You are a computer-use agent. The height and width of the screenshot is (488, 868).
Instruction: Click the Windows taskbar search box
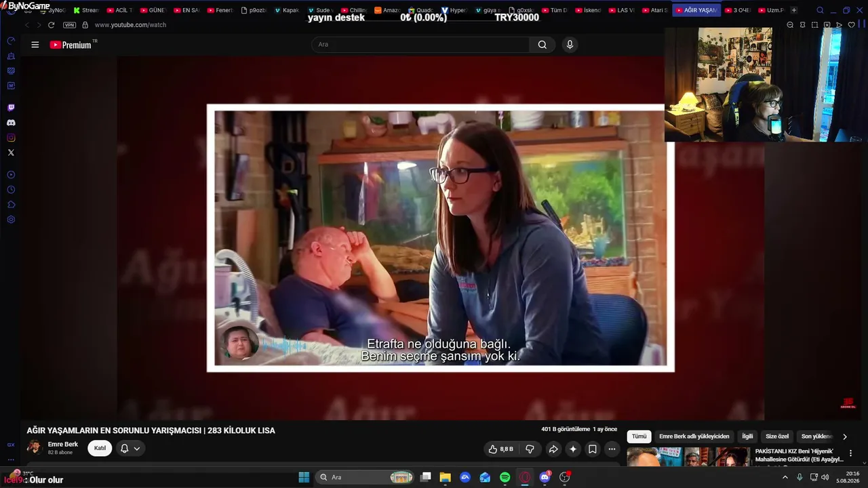click(366, 477)
